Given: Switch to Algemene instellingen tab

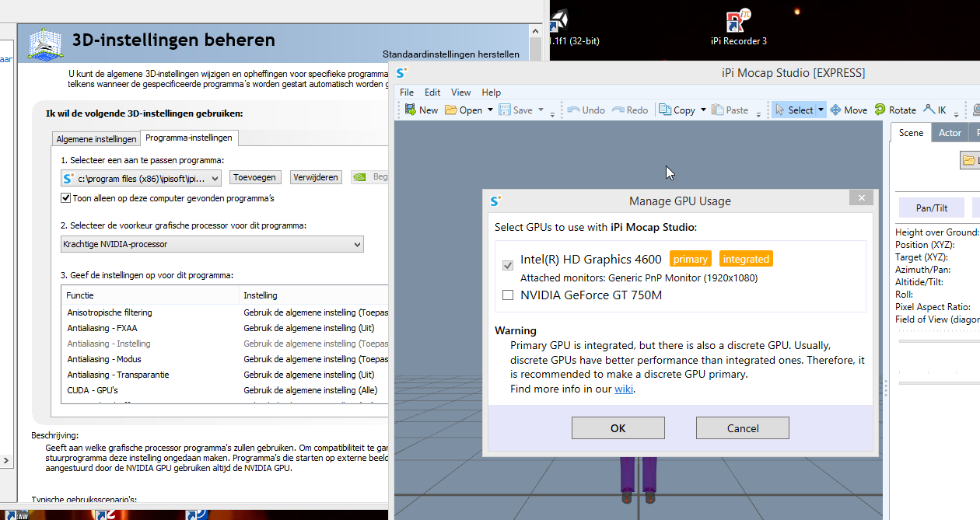Looking at the screenshot, I should pos(96,139).
